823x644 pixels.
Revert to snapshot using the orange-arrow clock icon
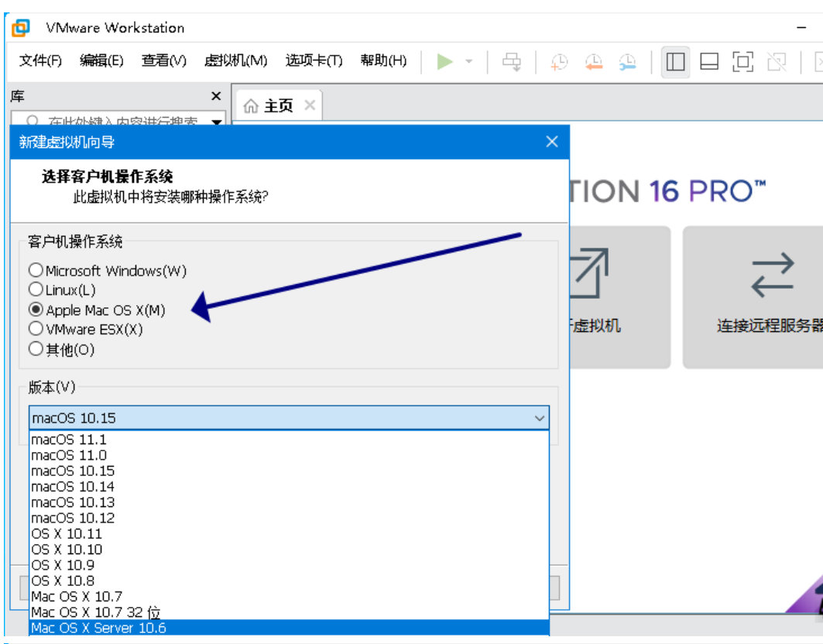point(594,62)
